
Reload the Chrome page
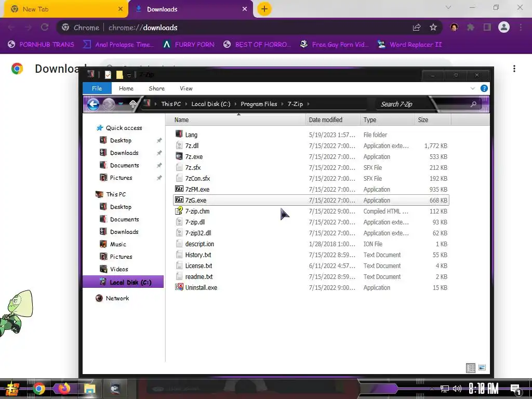click(x=45, y=28)
